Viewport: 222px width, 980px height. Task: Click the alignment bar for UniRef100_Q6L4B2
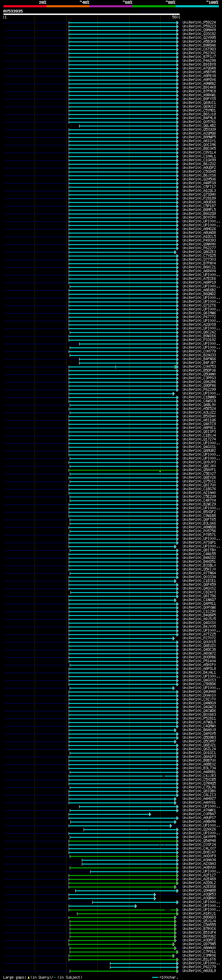(x=129, y=126)
